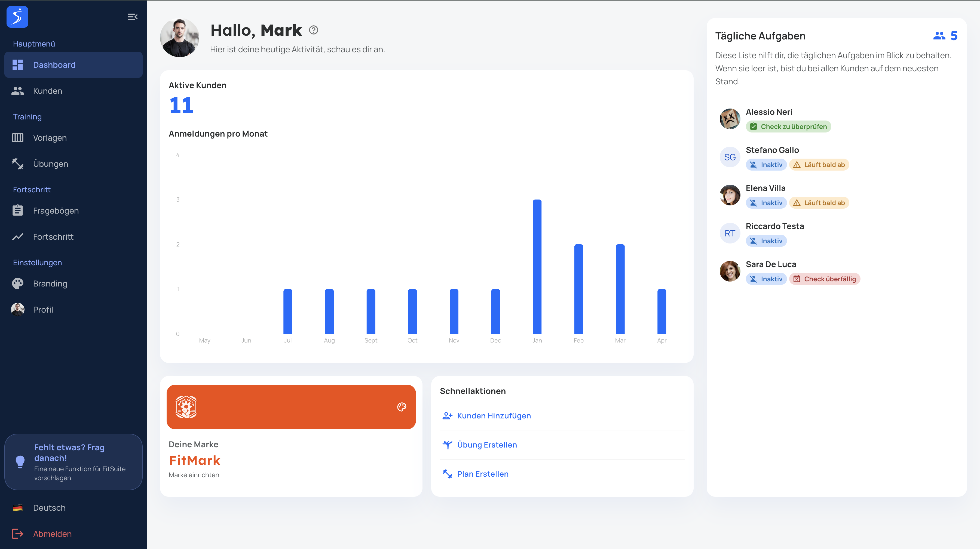
Task: Click the dumbbell icon by Plan Erstellen
Action: 447,474
